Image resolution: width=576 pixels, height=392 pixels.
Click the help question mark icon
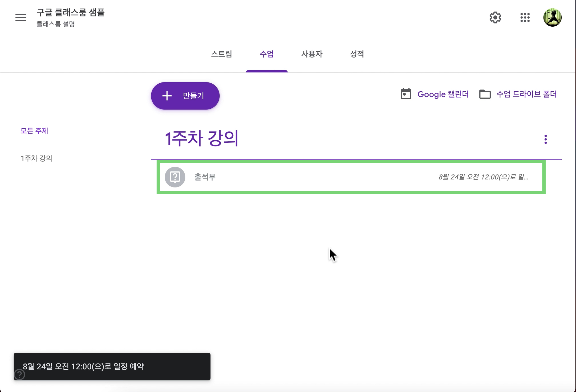pyautogui.click(x=19, y=374)
